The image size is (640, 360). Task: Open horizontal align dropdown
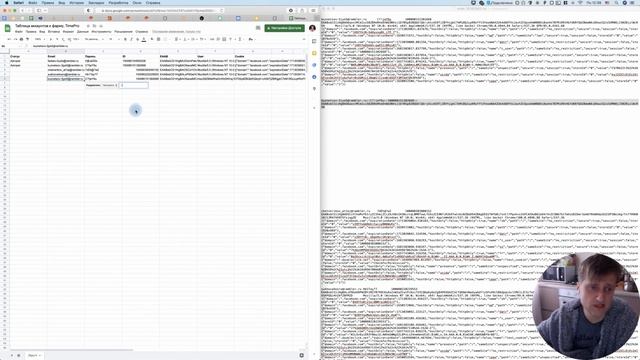(x=177, y=39)
